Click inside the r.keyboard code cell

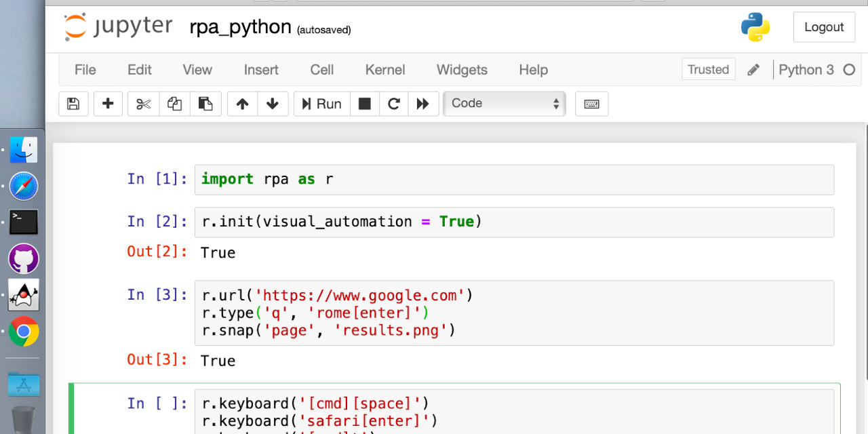(407, 412)
